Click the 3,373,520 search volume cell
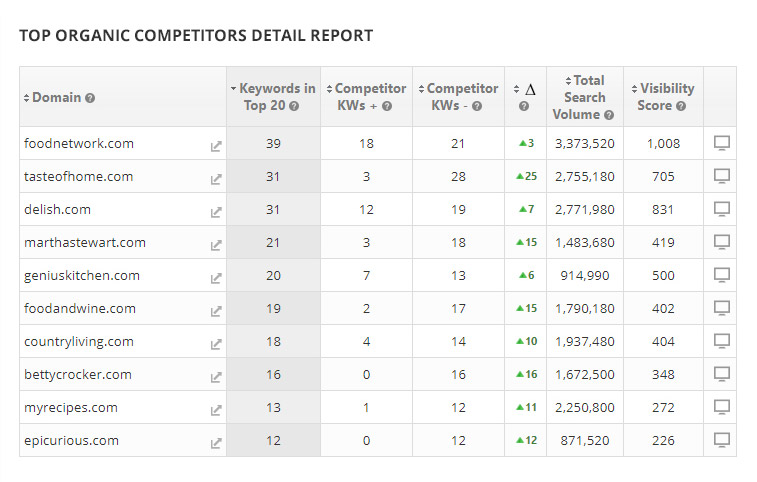 (585, 144)
